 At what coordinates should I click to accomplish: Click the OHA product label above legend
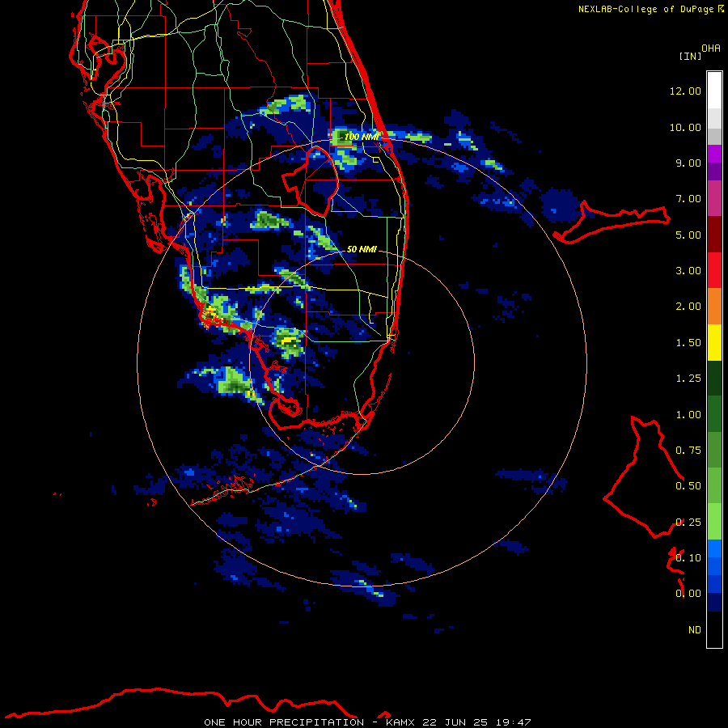[711, 49]
